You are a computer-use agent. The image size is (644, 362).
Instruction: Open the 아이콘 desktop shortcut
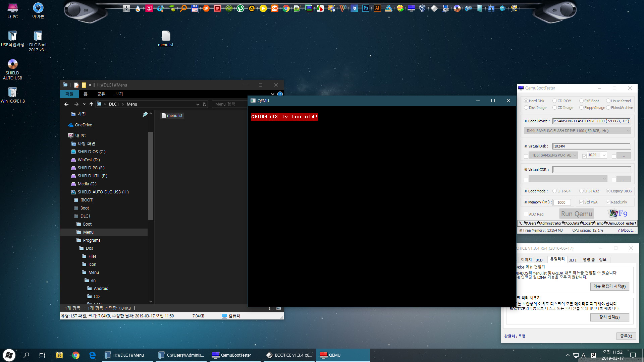(38, 11)
